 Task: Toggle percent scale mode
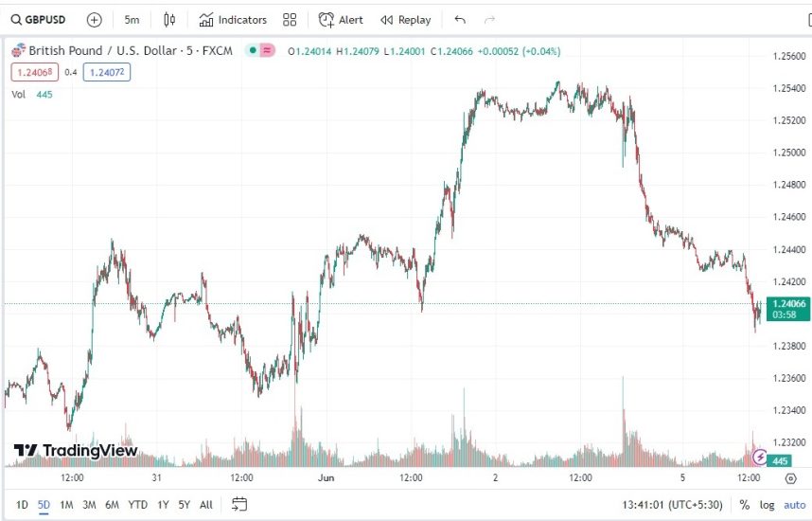click(745, 505)
